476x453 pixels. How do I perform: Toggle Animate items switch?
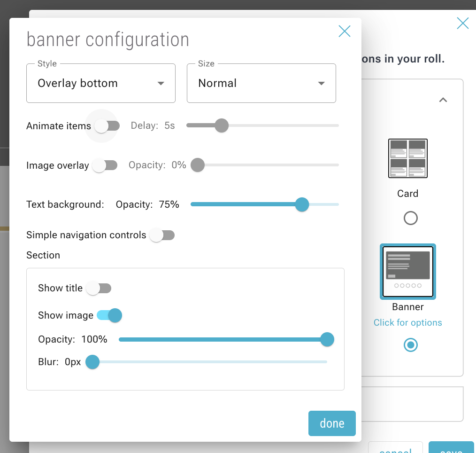click(x=106, y=126)
